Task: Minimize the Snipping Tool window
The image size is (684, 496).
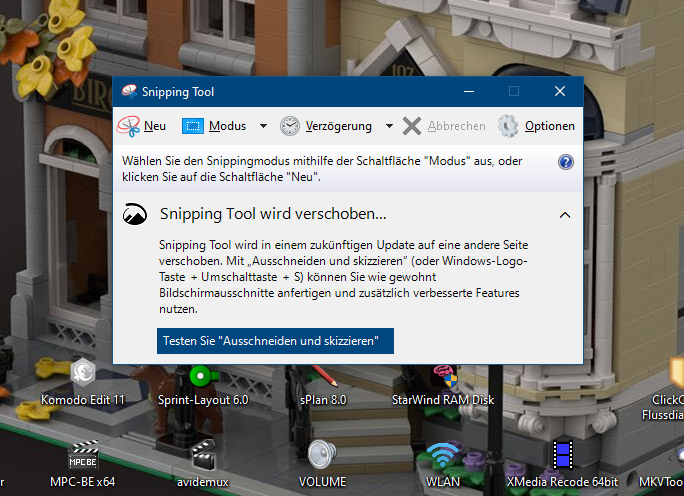Action: (x=469, y=91)
